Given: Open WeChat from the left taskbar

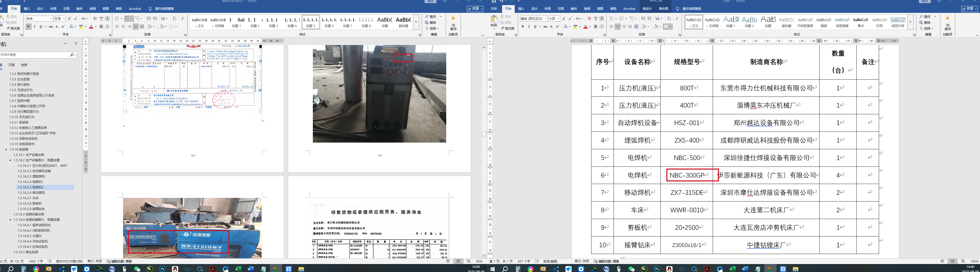Looking at the screenshot, I should coord(137,269).
